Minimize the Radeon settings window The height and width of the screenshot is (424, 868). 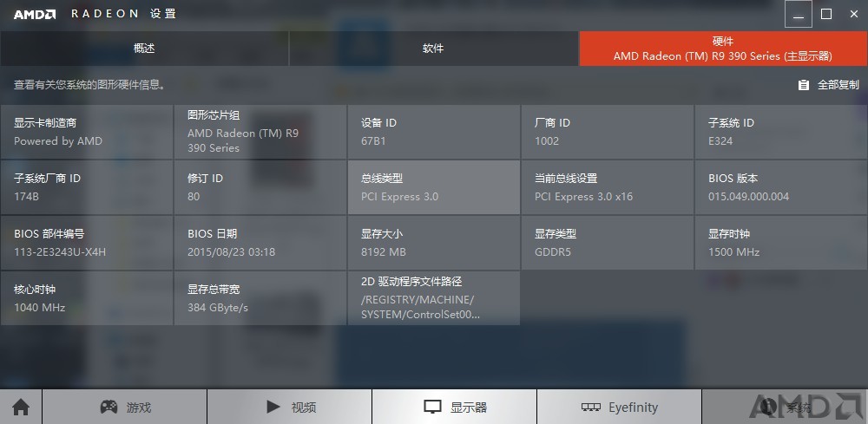[x=799, y=15]
